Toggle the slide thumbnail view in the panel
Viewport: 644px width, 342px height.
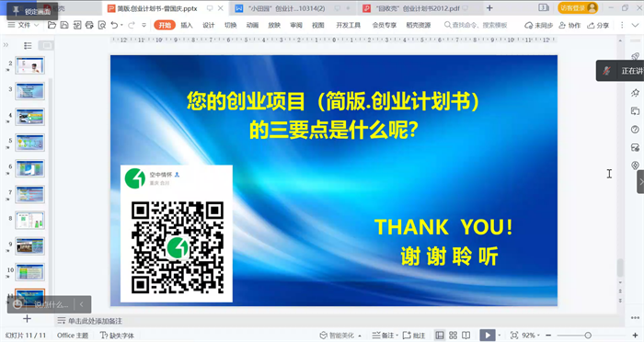tap(46, 46)
